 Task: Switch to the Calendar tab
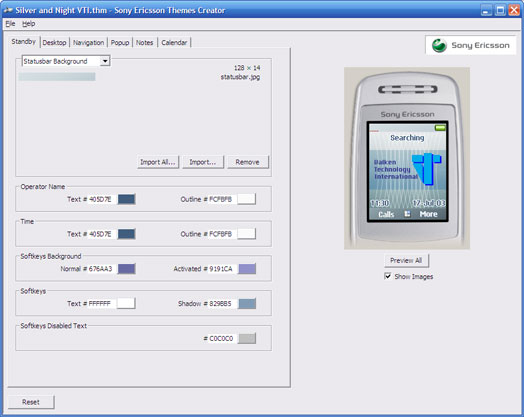[x=174, y=42]
